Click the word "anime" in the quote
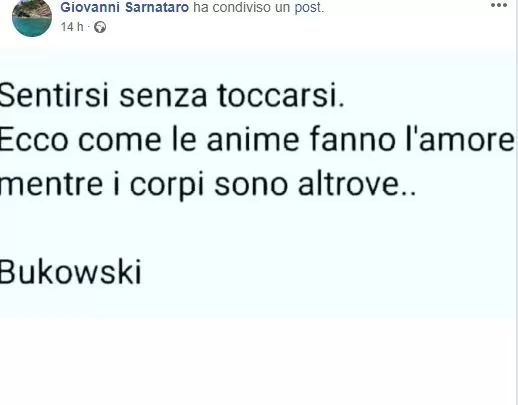518x405 pixels. [x=253, y=139]
